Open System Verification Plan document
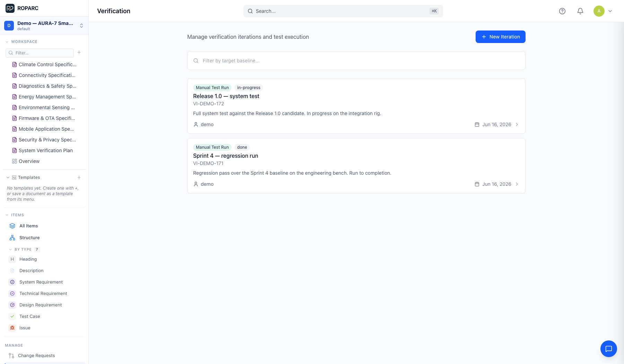The width and height of the screenshot is (624, 364). 44,150
